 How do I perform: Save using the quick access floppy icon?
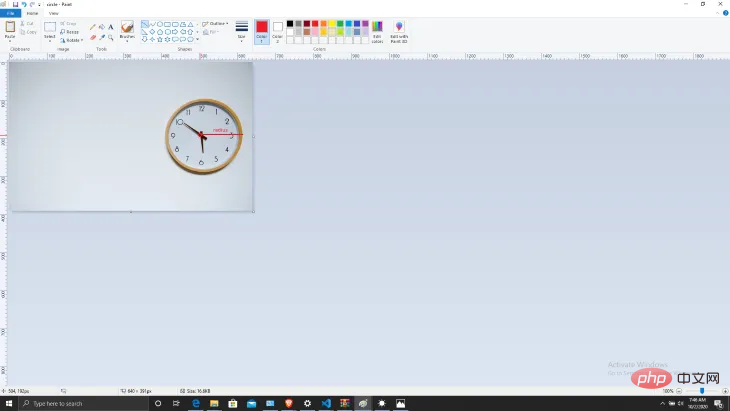tap(15, 4)
